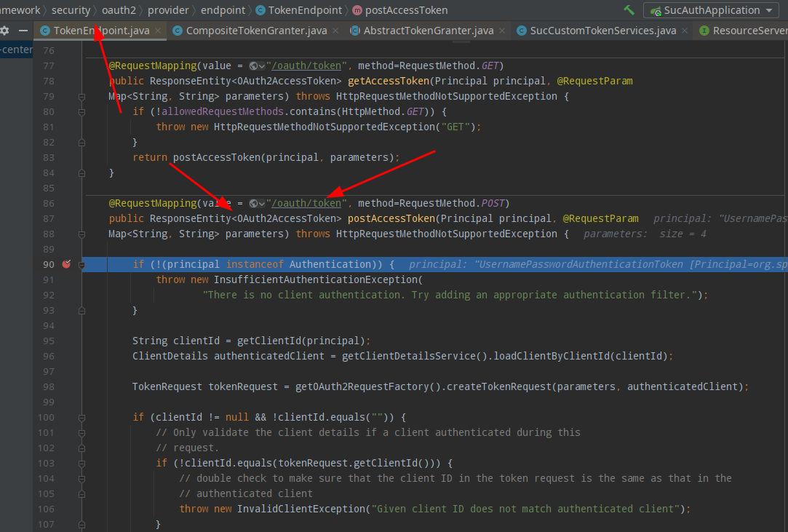The width and height of the screenshot is (788, 532).
Task: Collapse the comment fold at line 101
Action: pos(81,433)
